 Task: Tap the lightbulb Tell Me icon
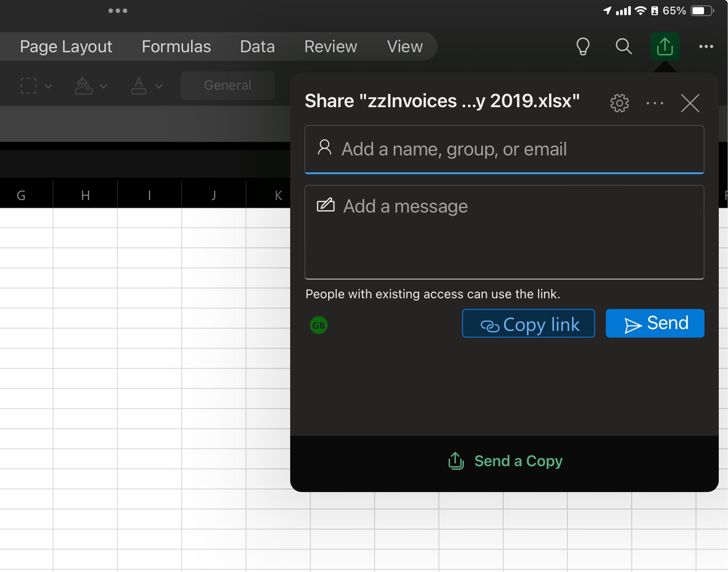583,46
